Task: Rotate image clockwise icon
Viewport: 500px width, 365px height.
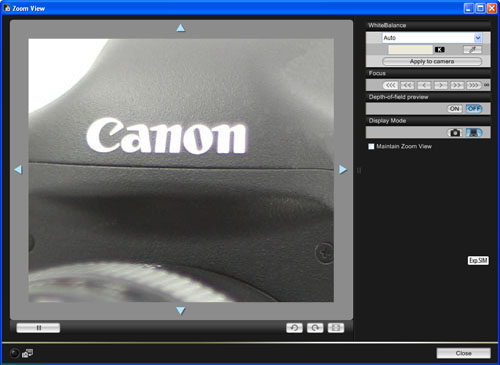Action: pos(315,328)
